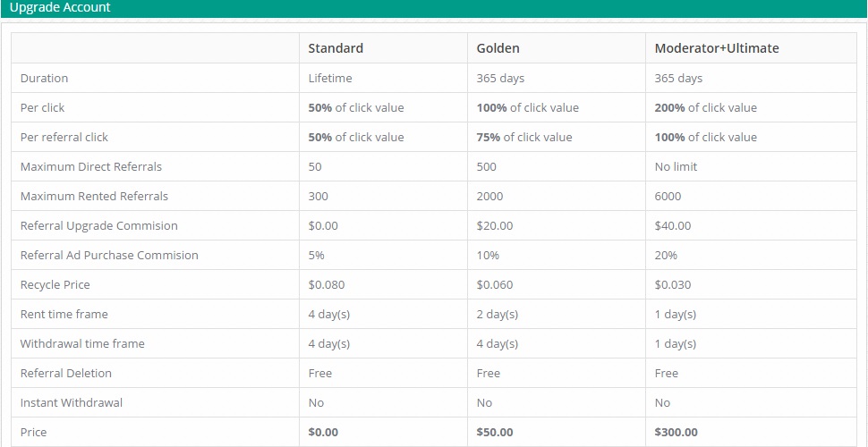Viewport: 868px width, 447px height.
Task: Click the Instant Withdrawal row label
Action: pyautogui.click(x=71, y=402)
